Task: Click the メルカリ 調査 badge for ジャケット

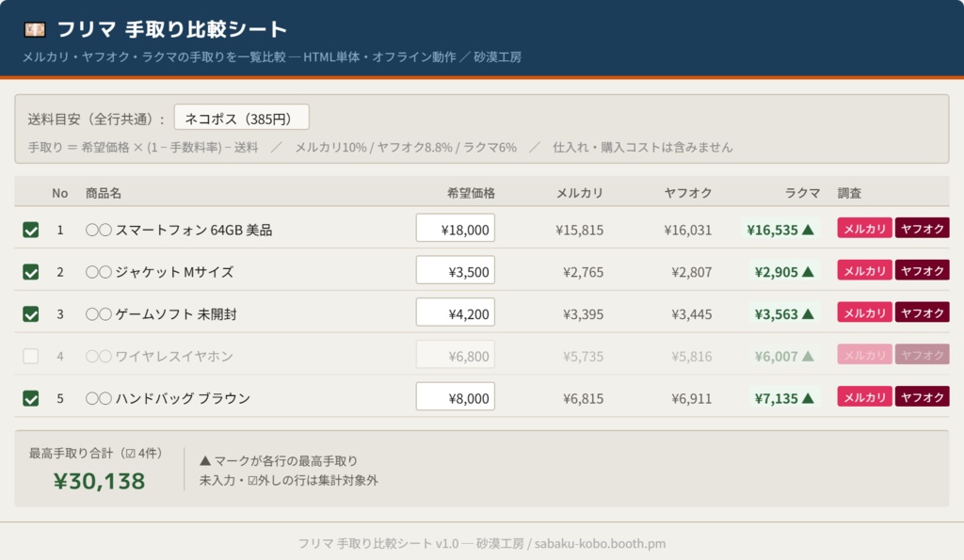Action: 864,270
